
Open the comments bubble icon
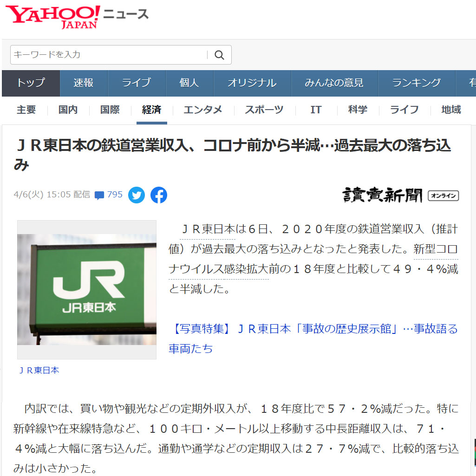[x=99, y=195]
